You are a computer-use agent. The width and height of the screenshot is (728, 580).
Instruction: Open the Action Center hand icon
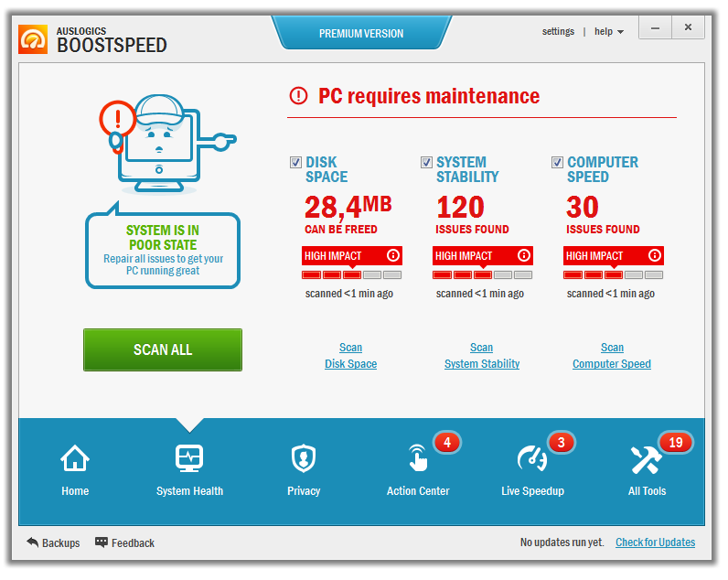click(x=418, y=458)
